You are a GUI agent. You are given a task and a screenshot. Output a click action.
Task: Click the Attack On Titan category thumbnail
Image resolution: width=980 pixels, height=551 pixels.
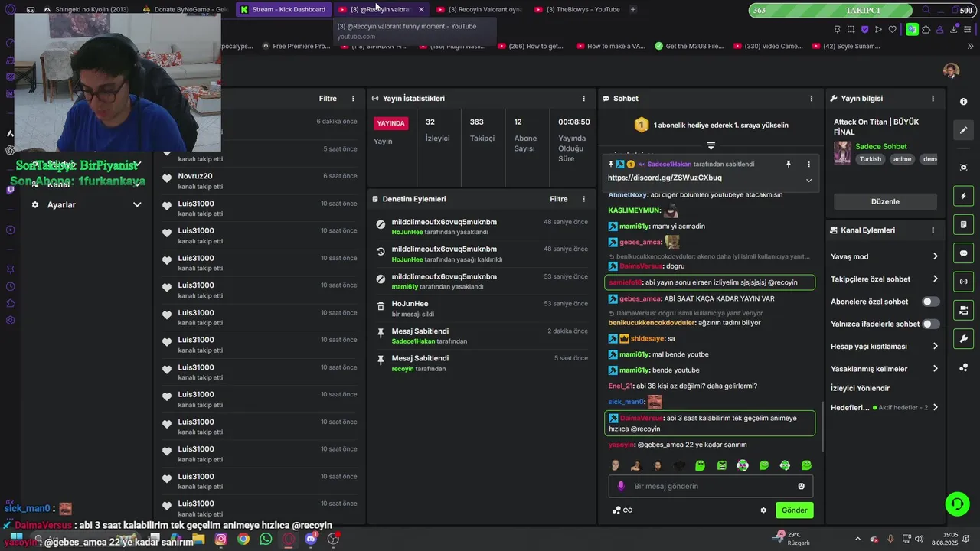pyautogui.click(x=842, y=152)
